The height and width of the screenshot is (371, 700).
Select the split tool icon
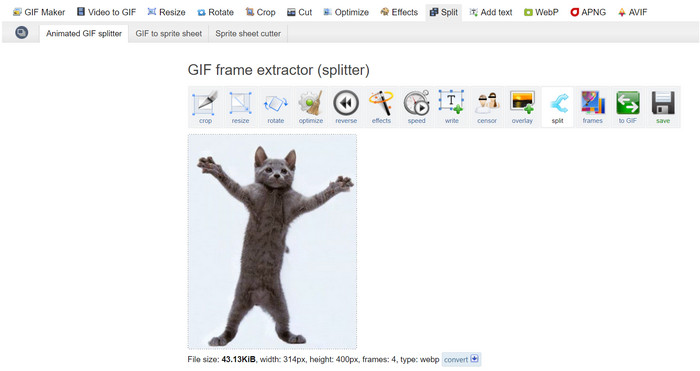pos(558,107)
